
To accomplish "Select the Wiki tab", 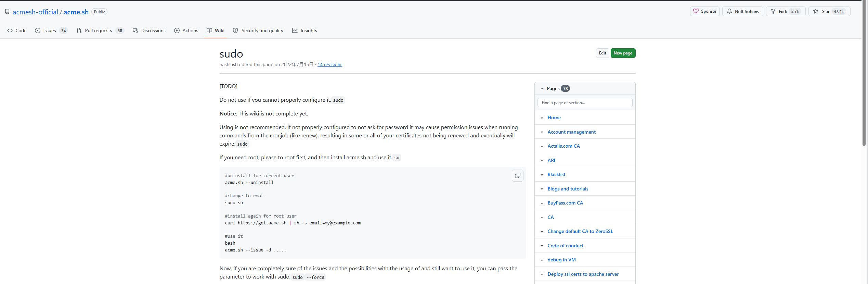I will click(x=216, y=30).
